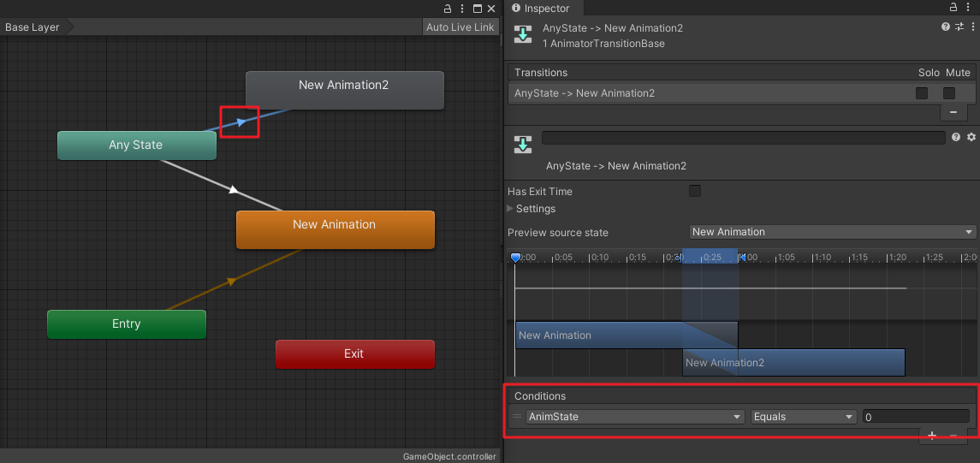Open the Preview source state dropdown
Screen dimensions: 980x463
833,232
